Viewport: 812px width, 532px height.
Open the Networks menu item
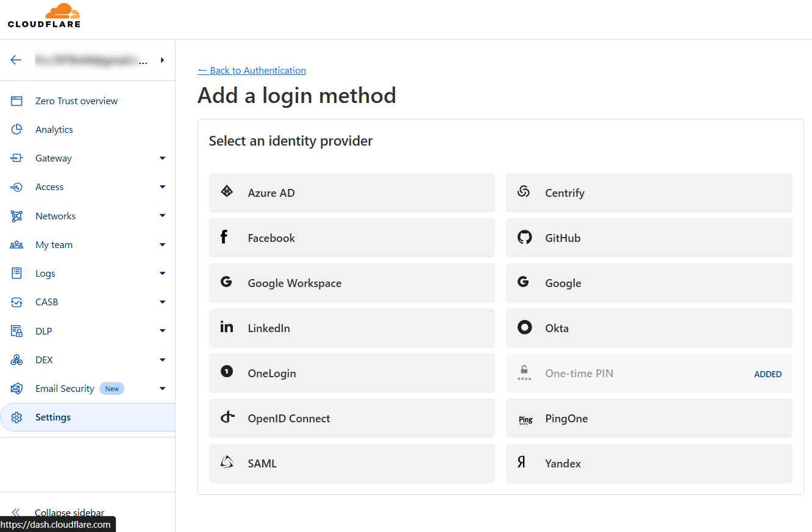(87, 216)
